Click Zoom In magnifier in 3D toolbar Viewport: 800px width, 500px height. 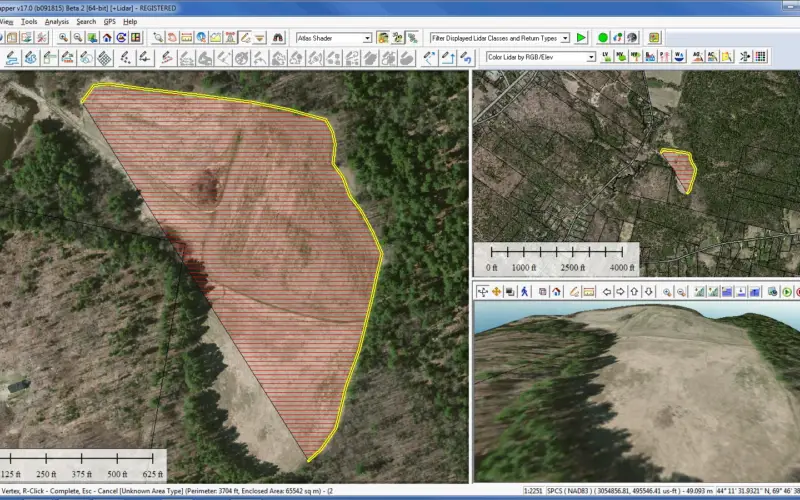[667, 292]
